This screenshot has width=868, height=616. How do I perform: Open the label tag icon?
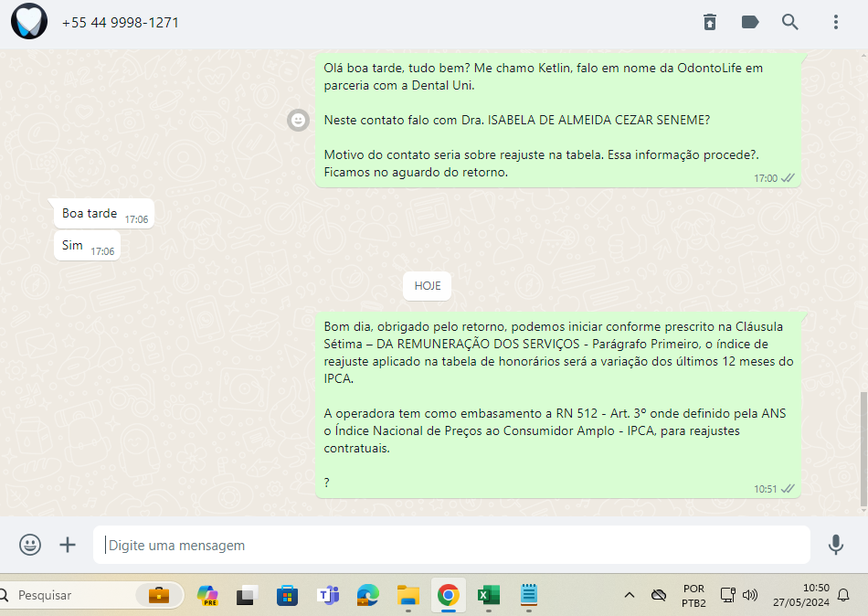point(749,22)
